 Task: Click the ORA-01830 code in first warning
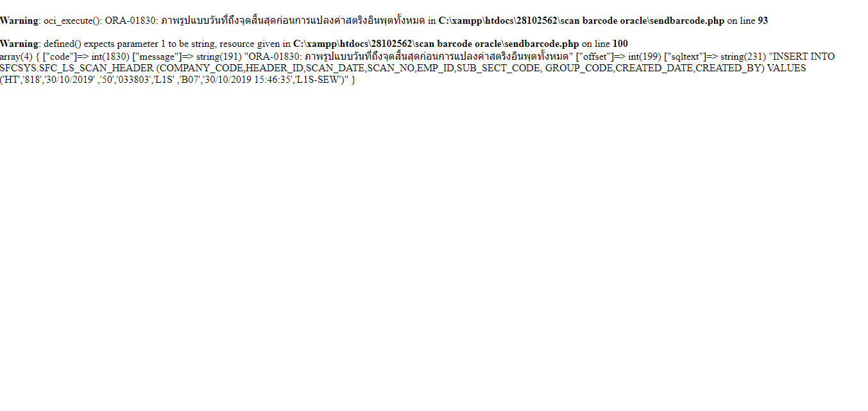tap(131, 21)
